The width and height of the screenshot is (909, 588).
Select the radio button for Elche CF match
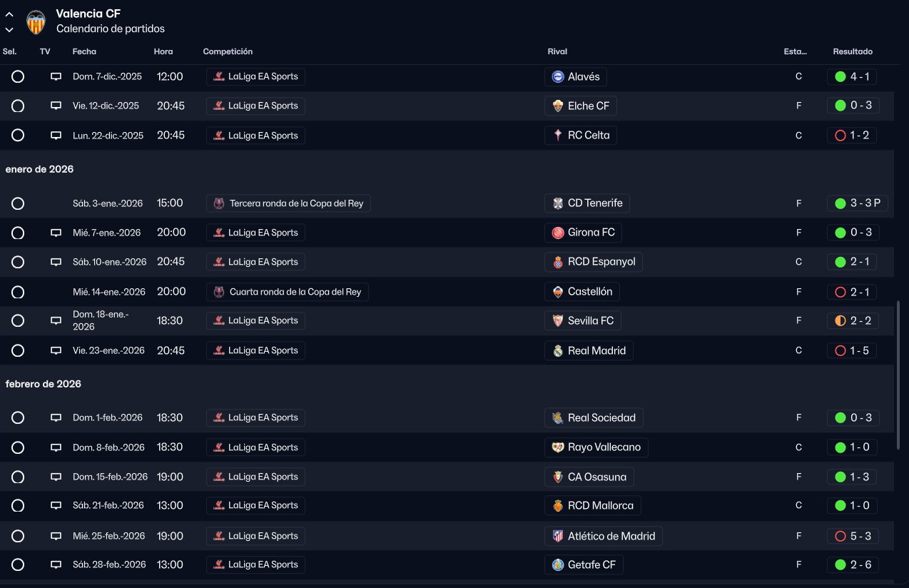(18, 106)
